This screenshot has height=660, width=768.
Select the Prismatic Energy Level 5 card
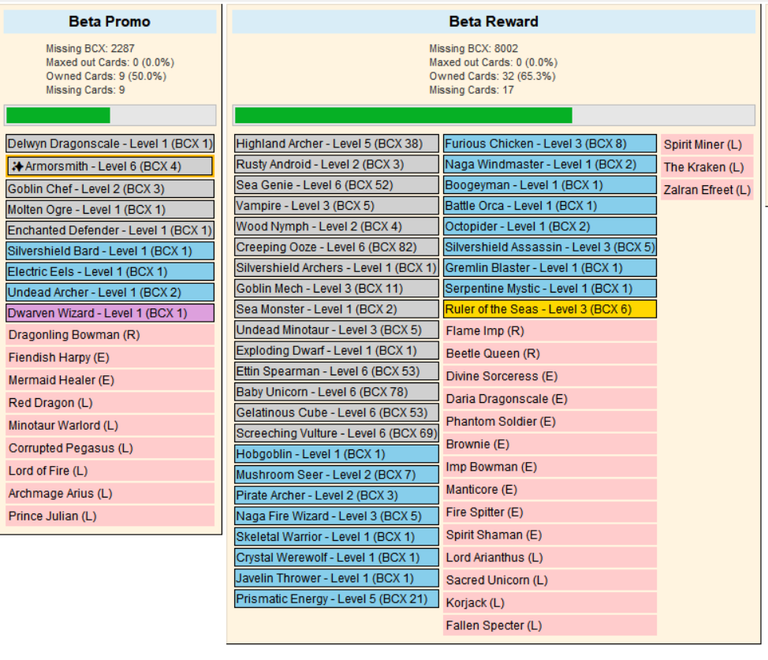coord(336,599)
